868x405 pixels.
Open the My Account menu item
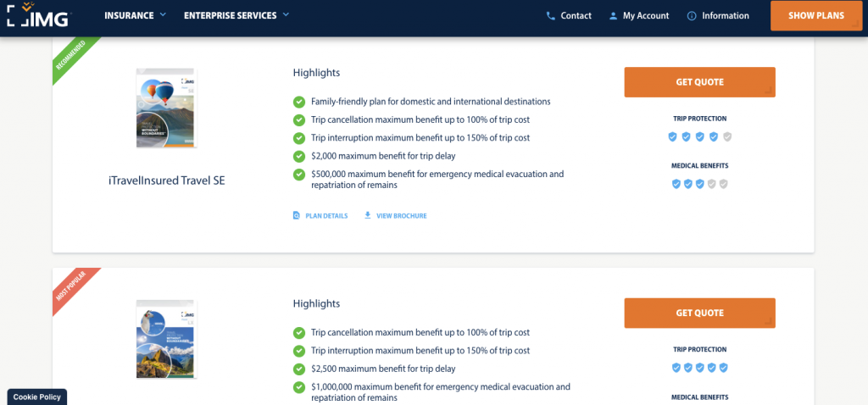[x=645, y=16]
